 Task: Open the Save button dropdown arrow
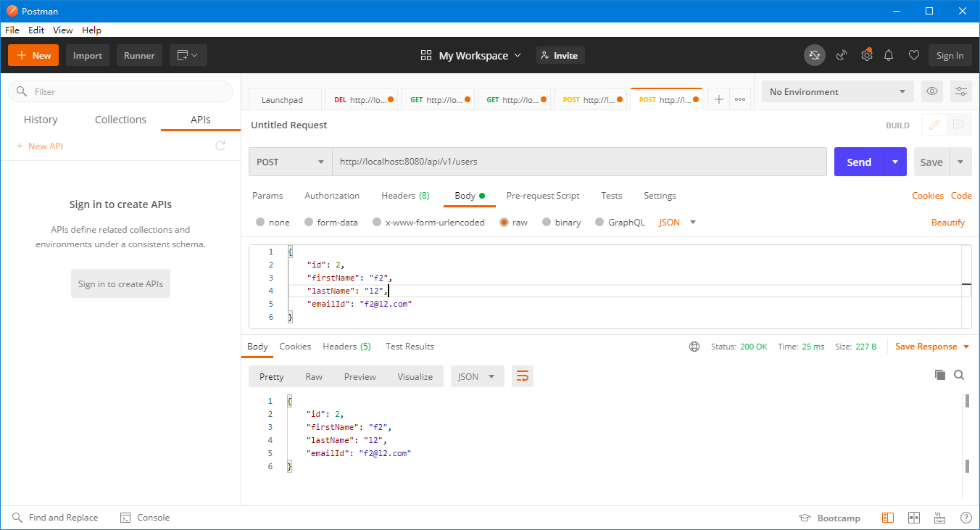pos(960,162)
